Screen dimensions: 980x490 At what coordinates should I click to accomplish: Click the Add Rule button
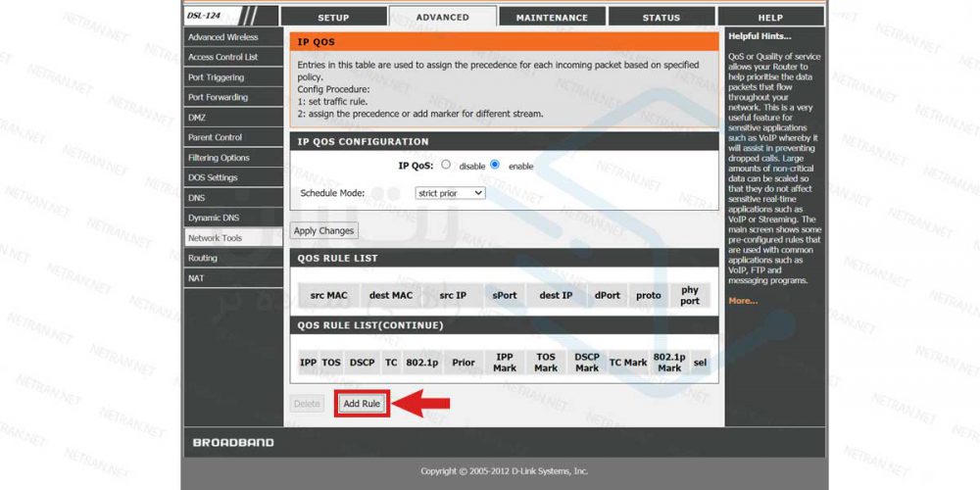tap(362, 404)
